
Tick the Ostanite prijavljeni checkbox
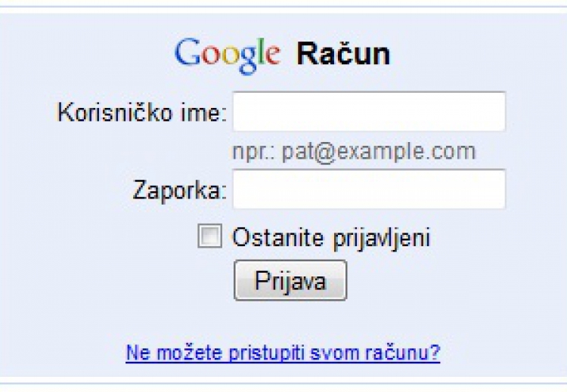pos(209,236)
